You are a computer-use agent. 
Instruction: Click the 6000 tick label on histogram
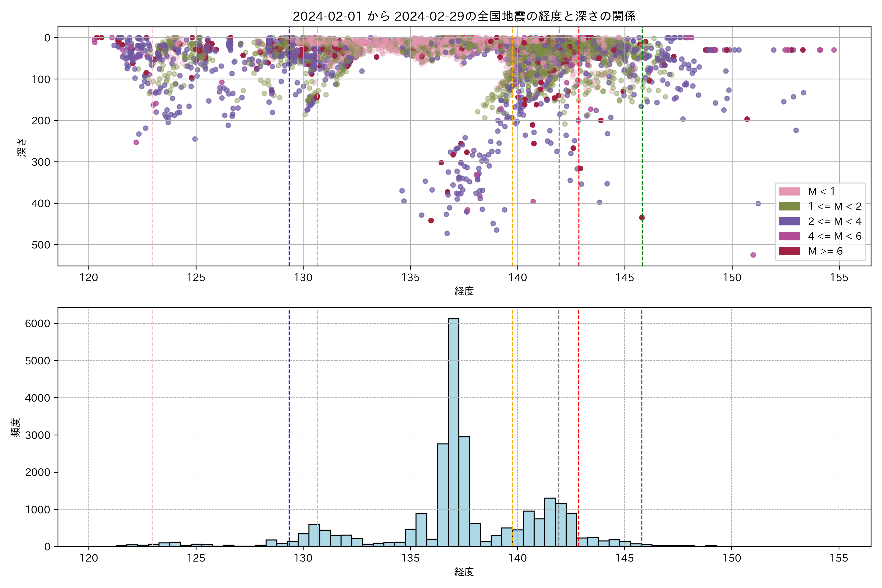(37, 324)
